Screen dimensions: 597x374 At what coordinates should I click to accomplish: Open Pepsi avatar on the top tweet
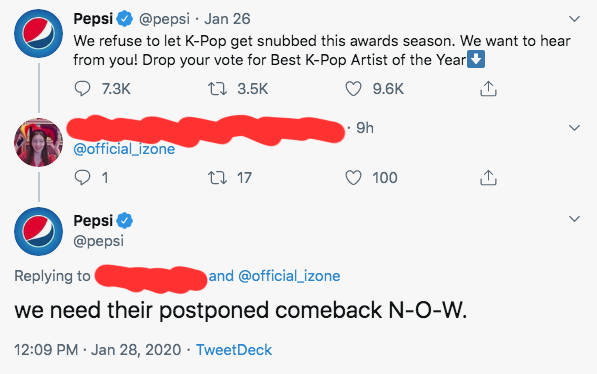[x=38, y=34]
